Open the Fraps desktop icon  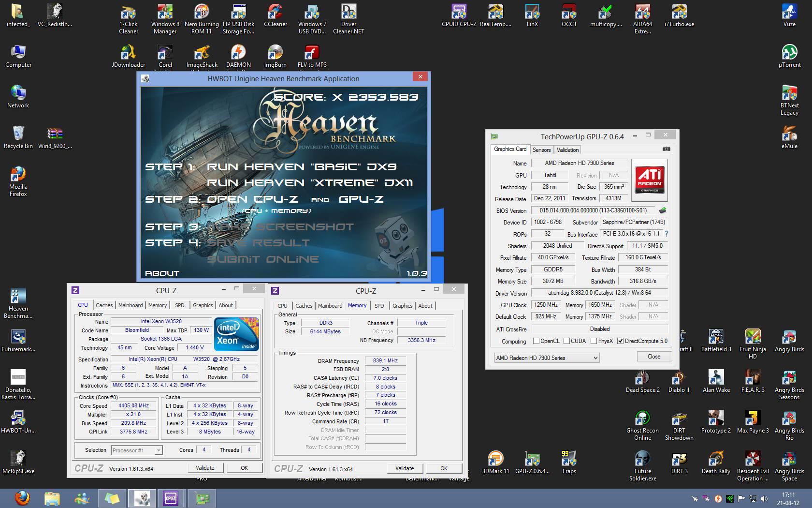pyautogui.click(x=569, y=463)
